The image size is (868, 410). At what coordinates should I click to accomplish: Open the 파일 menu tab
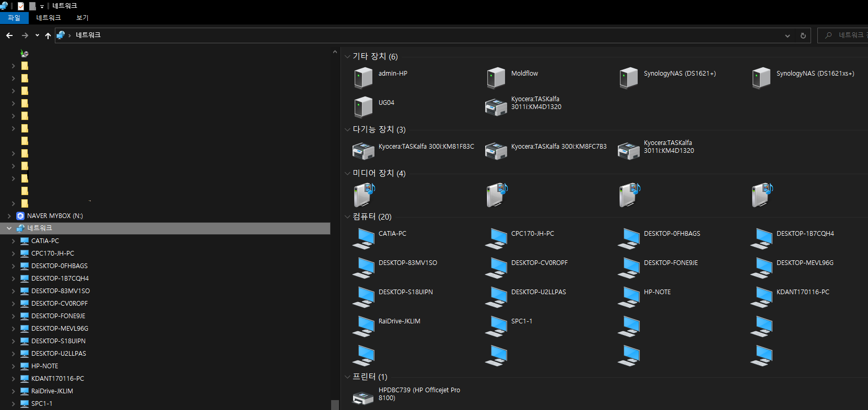[x=14, y=18]
